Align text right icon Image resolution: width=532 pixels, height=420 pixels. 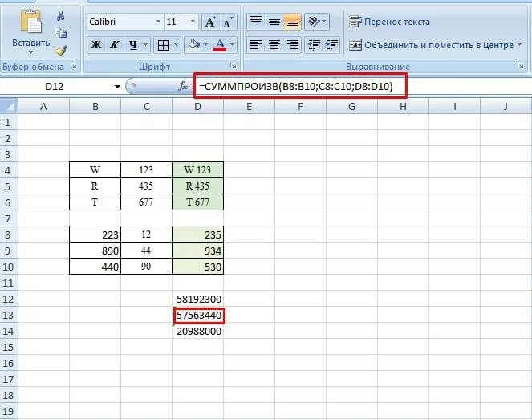(x=292, y=45)
